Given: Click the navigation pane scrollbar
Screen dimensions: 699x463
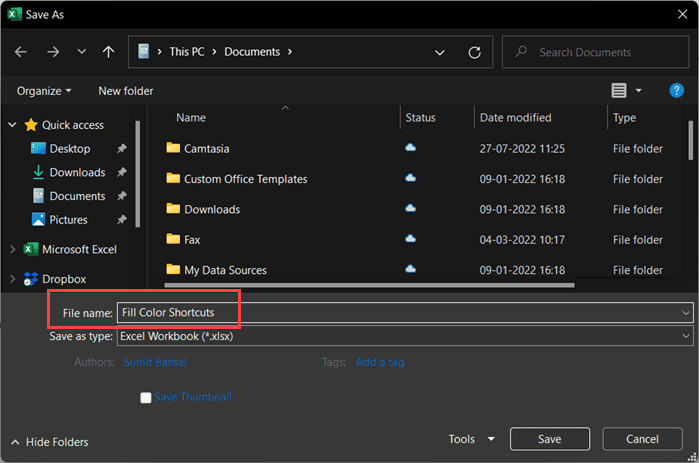Looking at the screenshot, I should click(138, 174).
